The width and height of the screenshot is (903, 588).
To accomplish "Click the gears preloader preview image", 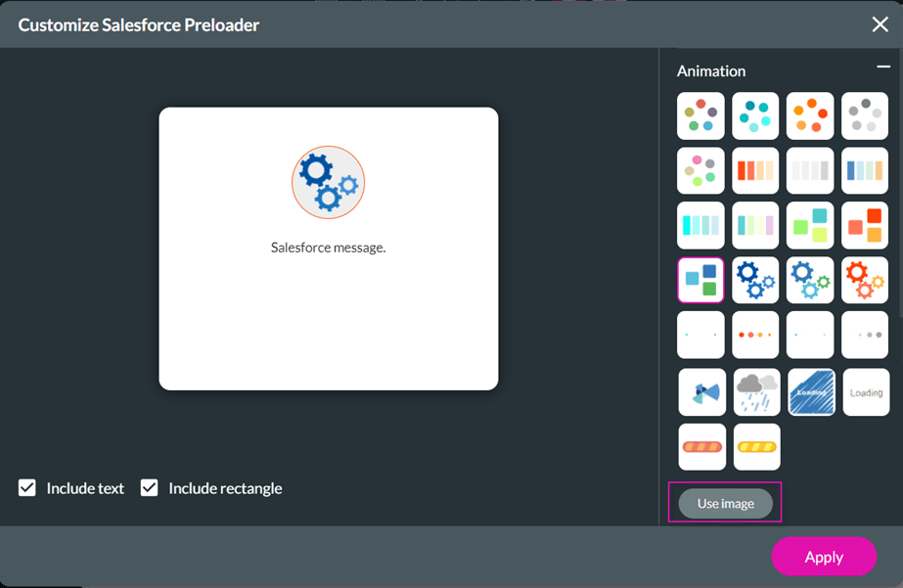I will coord(328,182).
